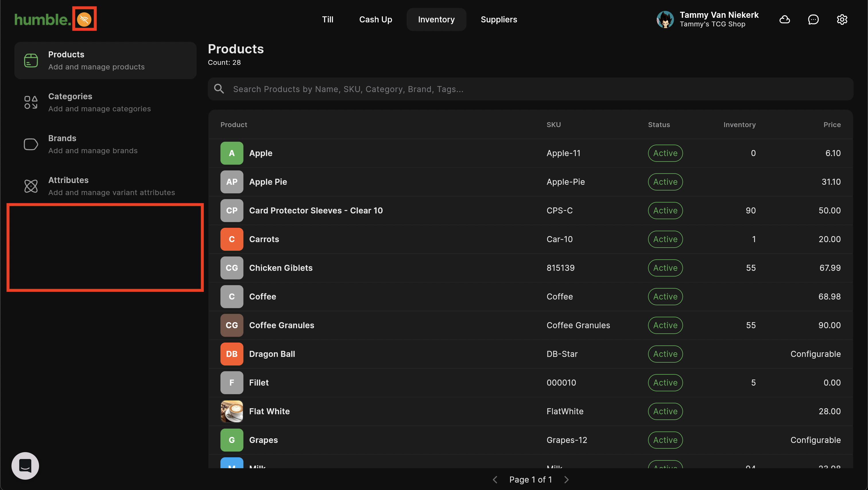This screenshot has height=490, width=868.
Task: Click the Brands tag icon
Action: 31,144
